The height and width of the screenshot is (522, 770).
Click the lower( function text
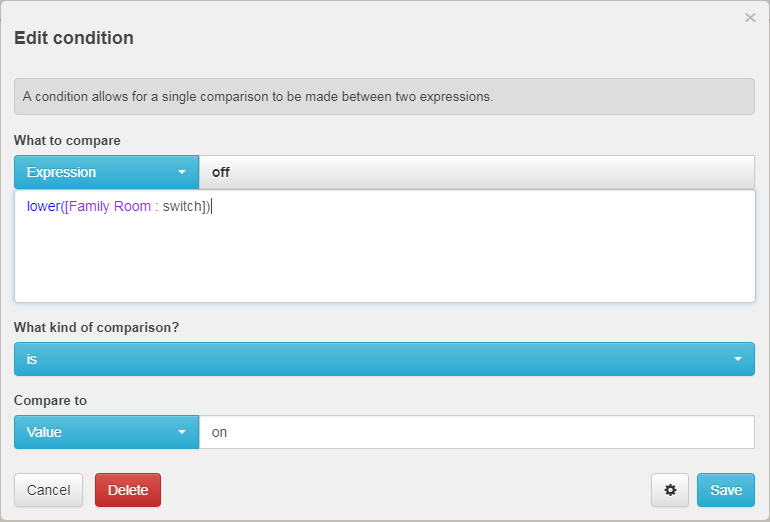[45, 206]
